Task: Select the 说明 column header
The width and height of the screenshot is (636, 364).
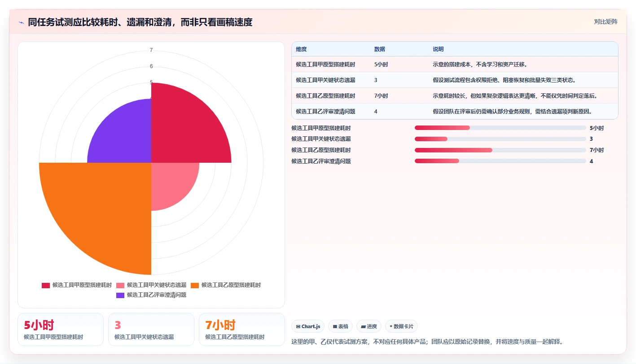Action: pos(438,49)
